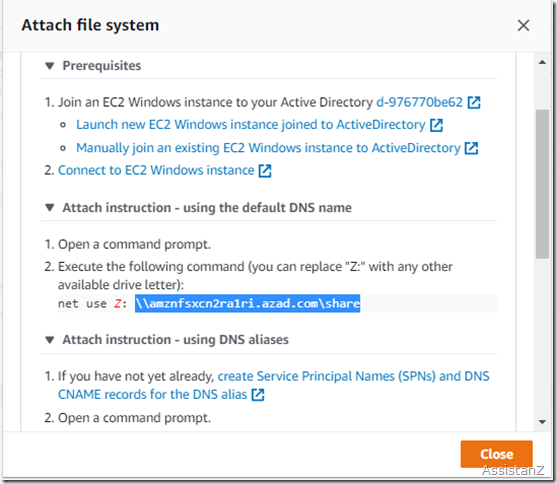Collapse the default DNS name section triangle
557x484 pixels.
(50, 208)
